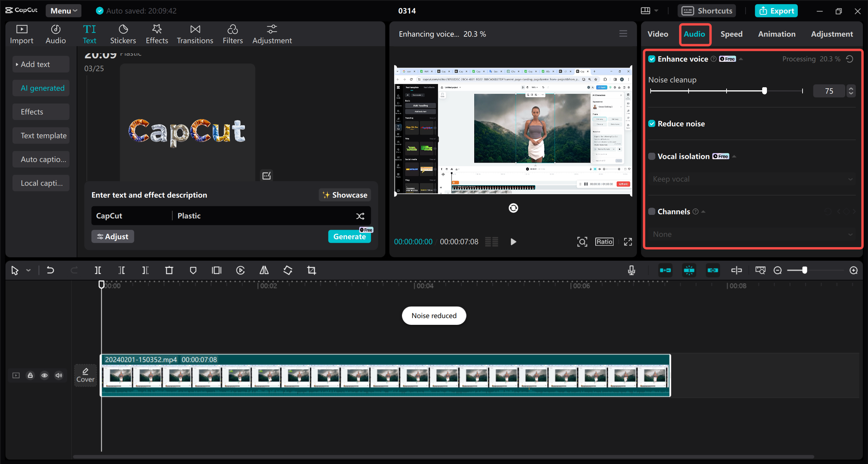
Task: Open the Filters panel
Action: (233, 34)
